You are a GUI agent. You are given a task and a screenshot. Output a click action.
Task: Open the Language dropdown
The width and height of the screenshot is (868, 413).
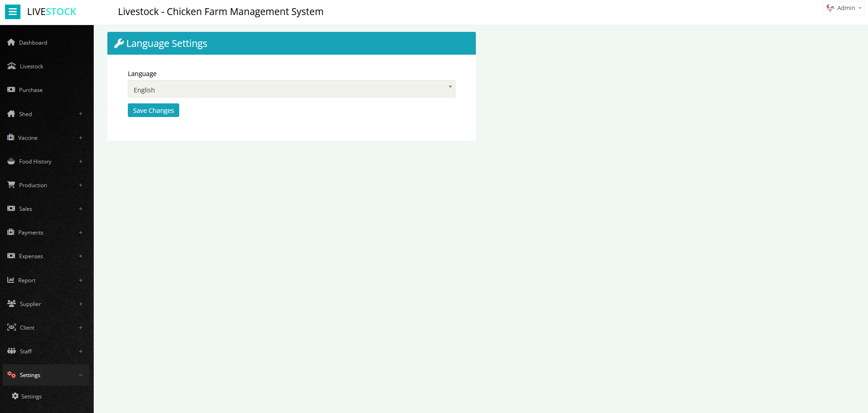pyautogui.click(x=449, y=89)
